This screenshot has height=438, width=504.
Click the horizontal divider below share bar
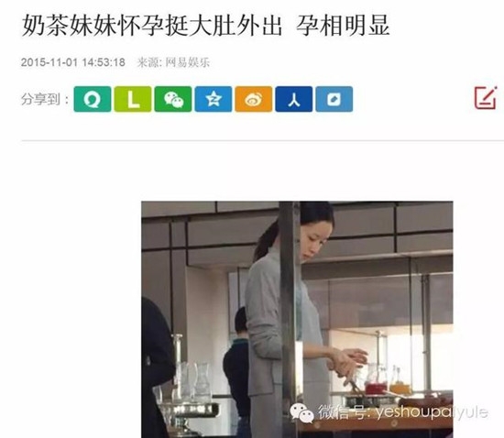pos(263,140)
